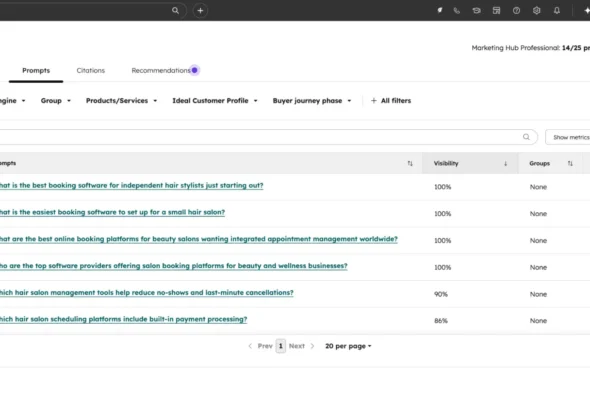590x410 pixels.
Task: Click the plus create button in top bar
Action: coord(200,11)
